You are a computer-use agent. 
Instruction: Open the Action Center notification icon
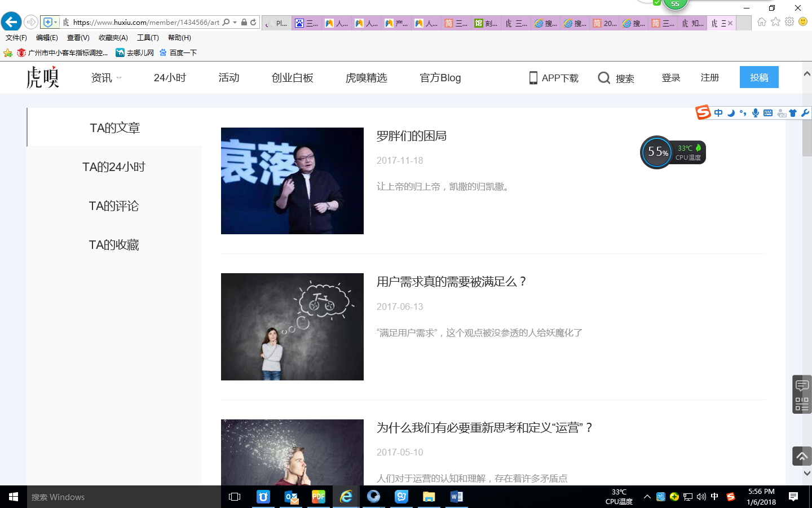pos(793,497)
